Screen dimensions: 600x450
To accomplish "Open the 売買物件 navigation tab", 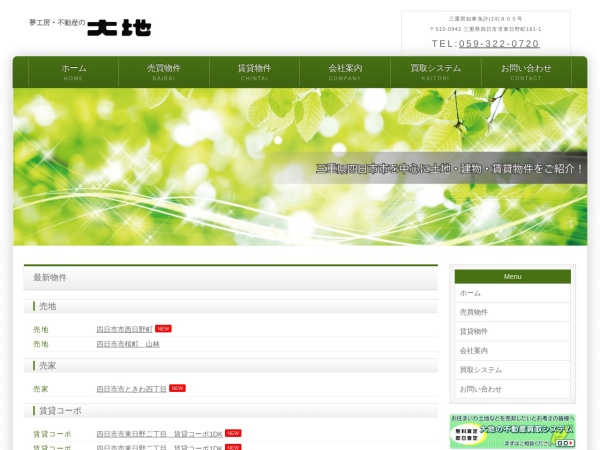I will tap(164, 72).
